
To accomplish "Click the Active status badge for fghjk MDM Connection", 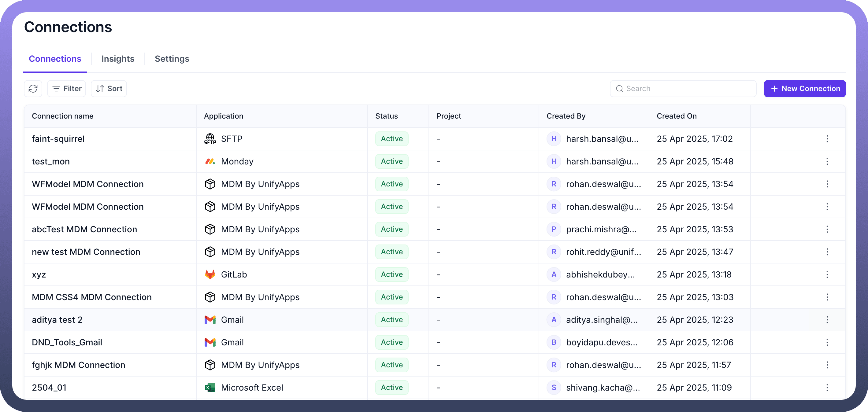I will (391, 365).
